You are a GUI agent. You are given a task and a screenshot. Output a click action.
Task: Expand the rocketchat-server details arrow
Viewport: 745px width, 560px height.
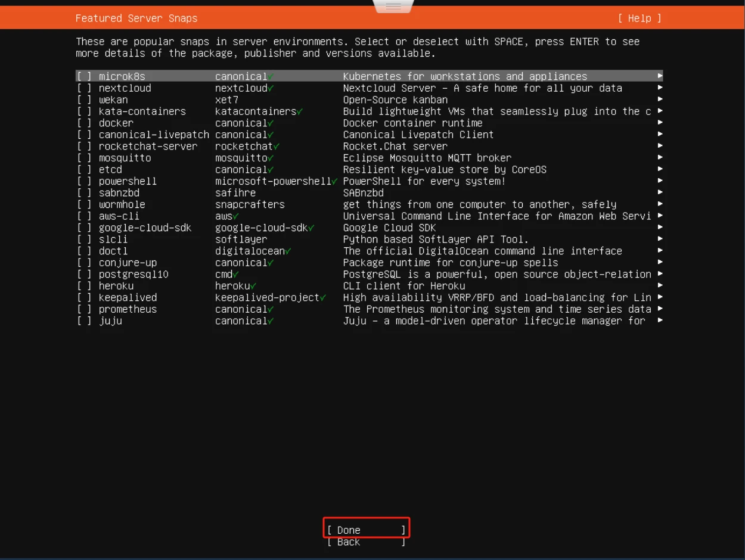pyautogui.click(x=660, y=146)
